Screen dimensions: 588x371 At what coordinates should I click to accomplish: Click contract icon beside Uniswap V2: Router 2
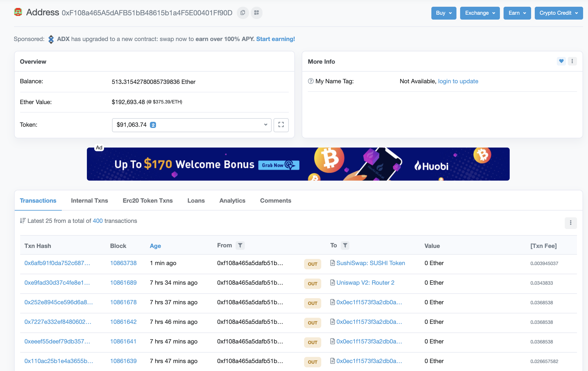(x=333, y=283)
